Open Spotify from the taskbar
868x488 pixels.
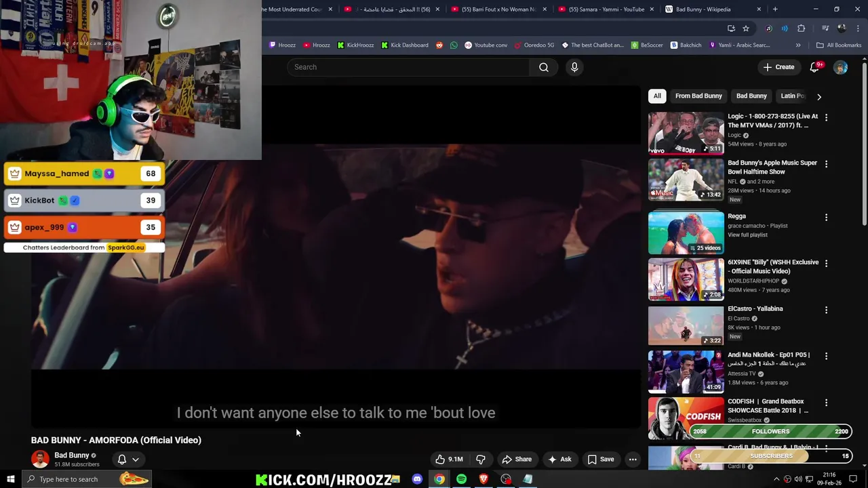click(x=461, y=479)
